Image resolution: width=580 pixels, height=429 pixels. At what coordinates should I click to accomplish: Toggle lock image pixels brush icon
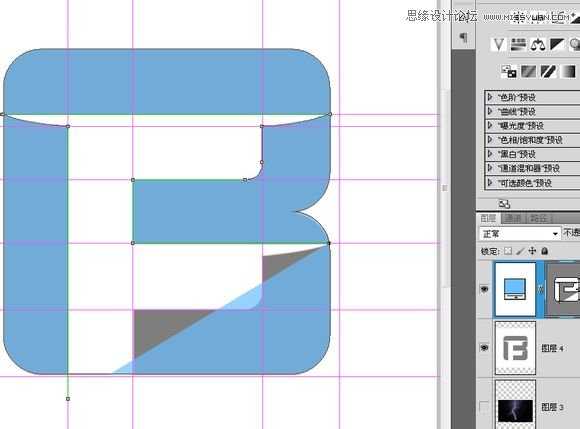pyautogui.click(x=520, y=251)
